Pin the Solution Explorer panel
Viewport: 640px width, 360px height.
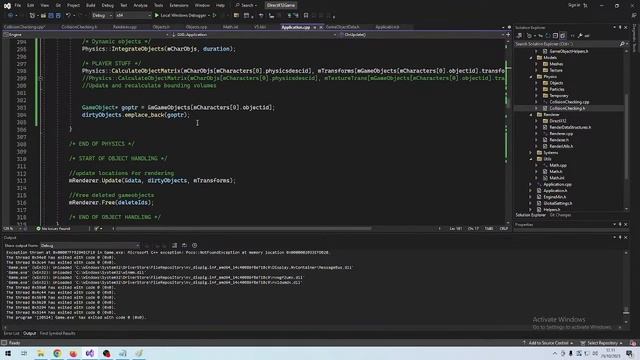coord(620,27)
